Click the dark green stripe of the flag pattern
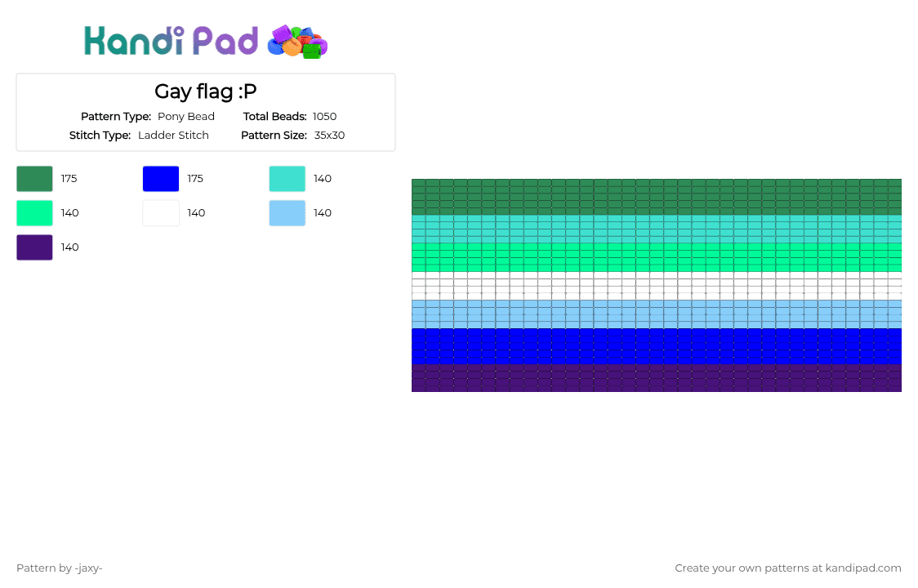 click(657, 197)
